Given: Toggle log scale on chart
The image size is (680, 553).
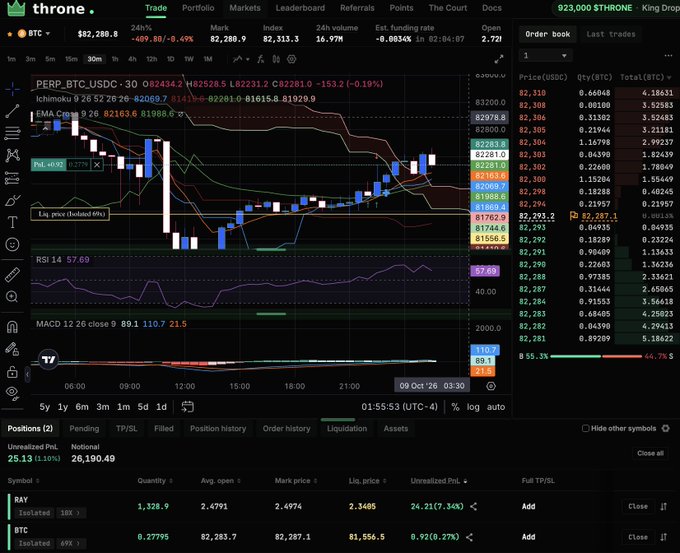Looking at the screenshot, I should 473,407.
